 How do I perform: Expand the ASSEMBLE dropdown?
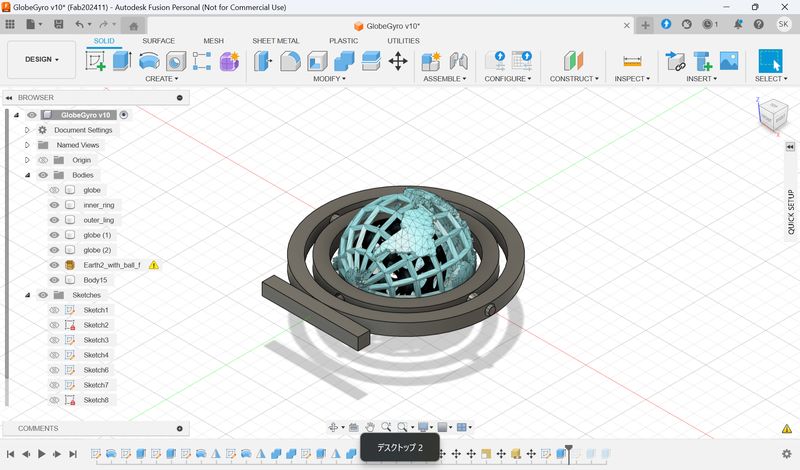[x=444, y=79]
